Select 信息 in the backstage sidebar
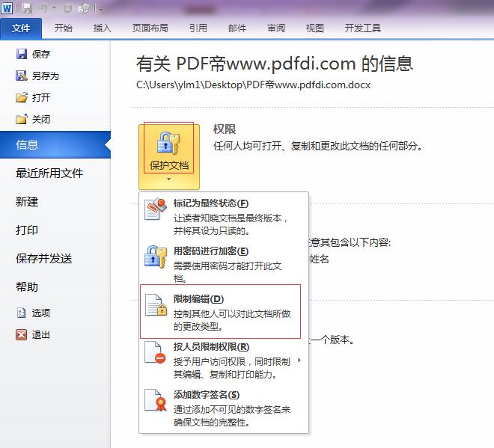The image size is (494, 448). [x=55, y=145]
